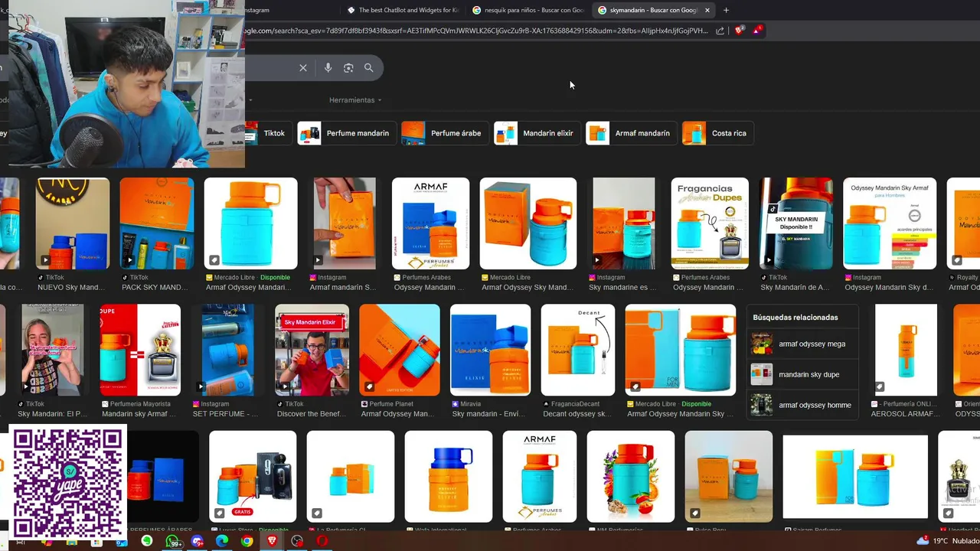Open Brave Rewards triangle icon

[756, 31]
